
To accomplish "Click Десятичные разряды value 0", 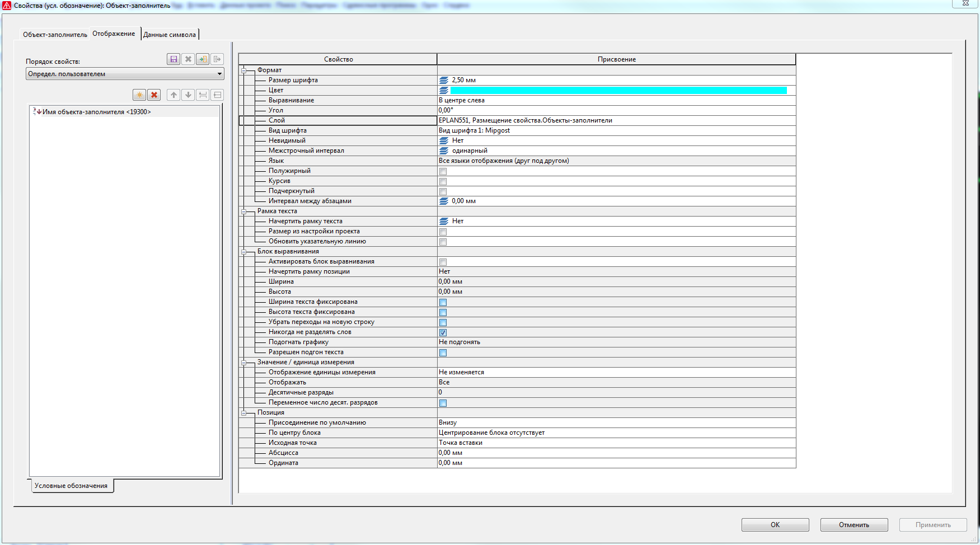I will click(x=616, y=392).
